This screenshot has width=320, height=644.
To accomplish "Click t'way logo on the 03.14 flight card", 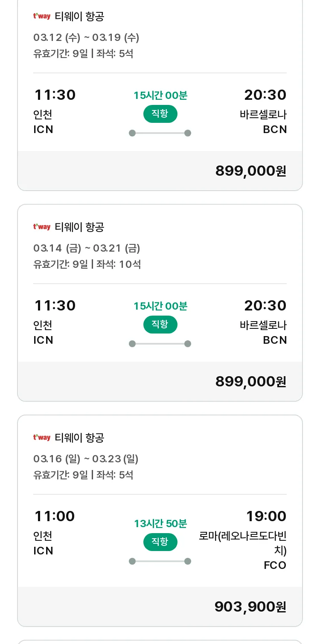I will click(42, 227).
